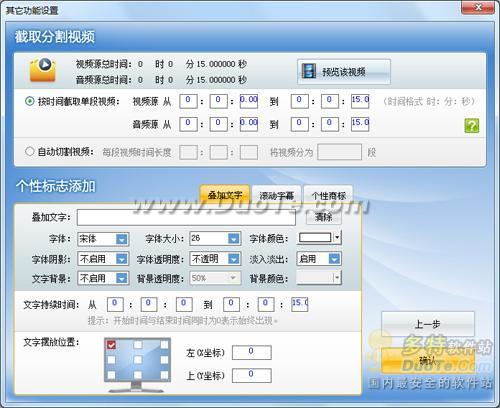Click the green question mark help icon
This screenshot has height=408, width=500.
tap(472, 126)
